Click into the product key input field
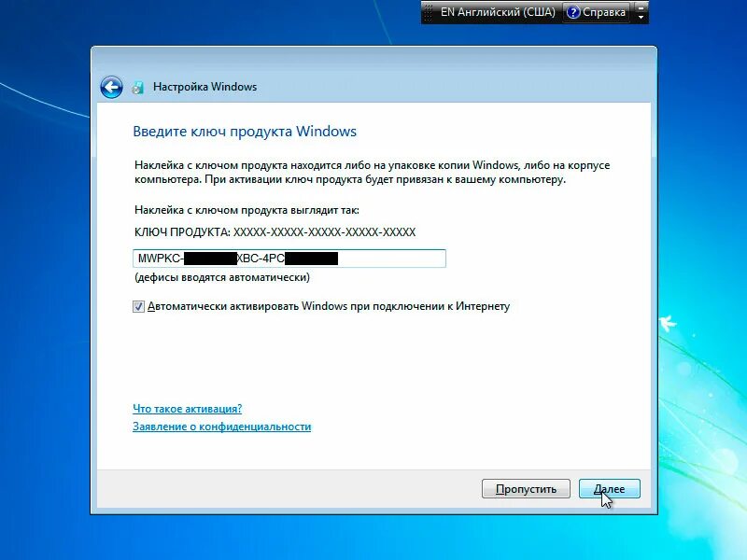 coord(289,259)
